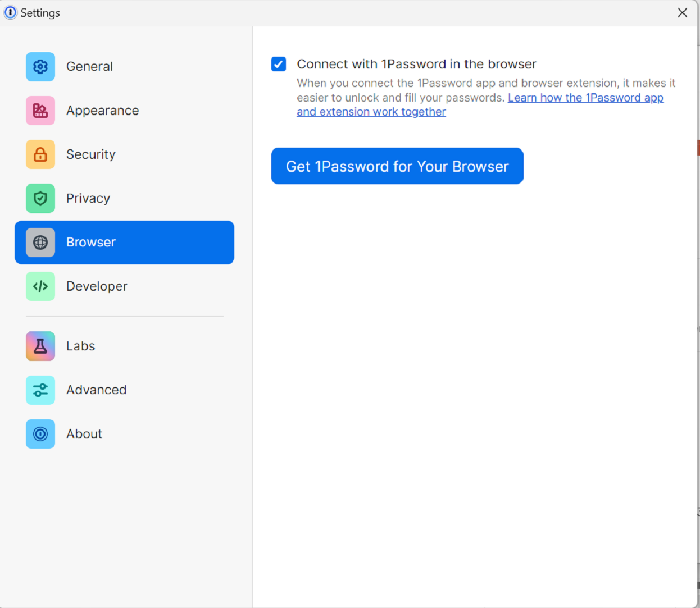The image size is (700, 608).
Task: Select the Developer text label in sidebar
Action: (x=97, y=286)
